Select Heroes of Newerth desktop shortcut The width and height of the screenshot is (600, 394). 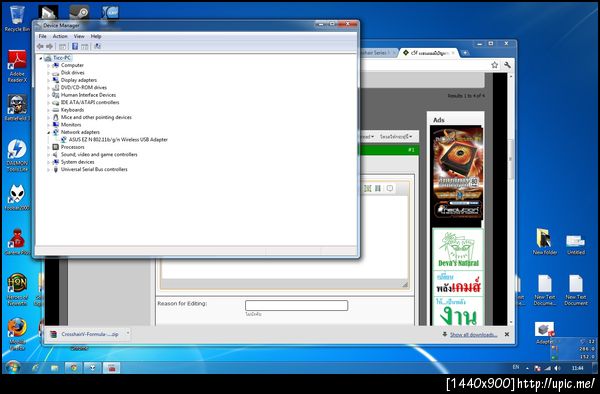(17, 289)
